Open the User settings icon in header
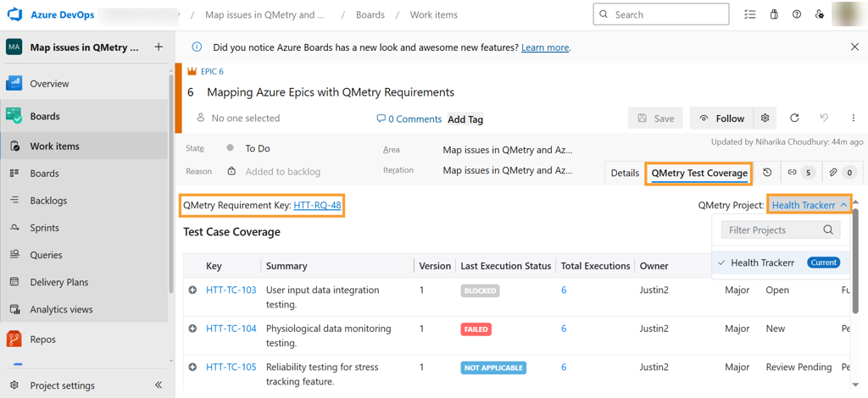This screenshot has width=868, height=398. point(820,15)
